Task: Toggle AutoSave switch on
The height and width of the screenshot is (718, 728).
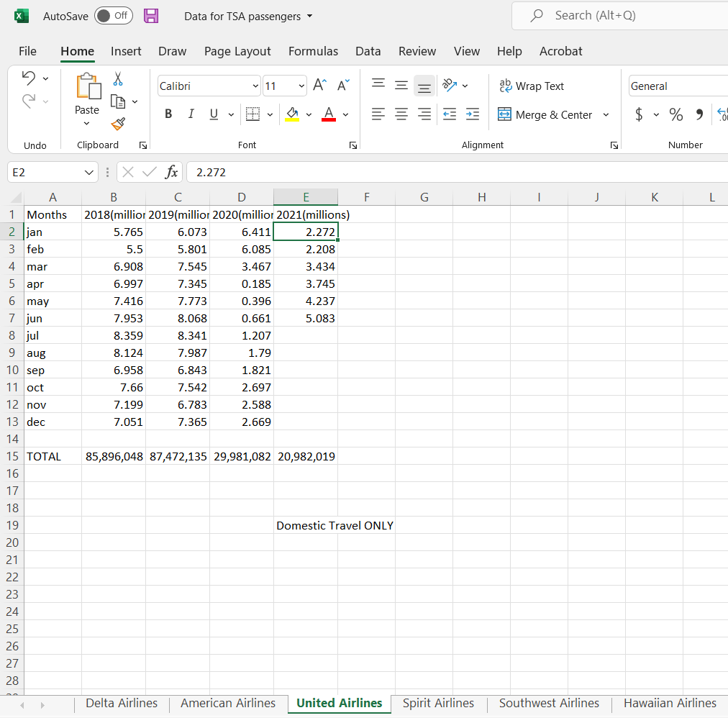Action: point(113,16)
